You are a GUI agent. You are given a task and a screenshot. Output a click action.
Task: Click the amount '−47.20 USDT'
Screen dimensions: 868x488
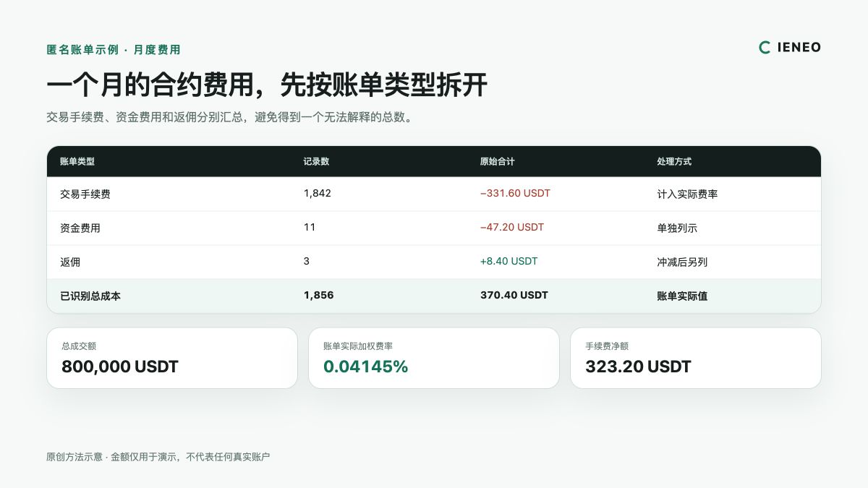pos(512,227)
